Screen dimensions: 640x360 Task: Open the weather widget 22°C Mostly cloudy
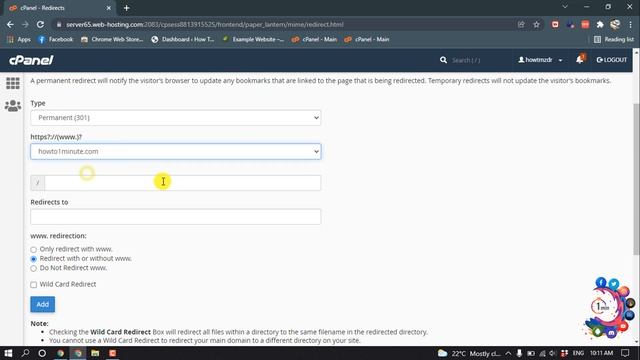[469, 353]
